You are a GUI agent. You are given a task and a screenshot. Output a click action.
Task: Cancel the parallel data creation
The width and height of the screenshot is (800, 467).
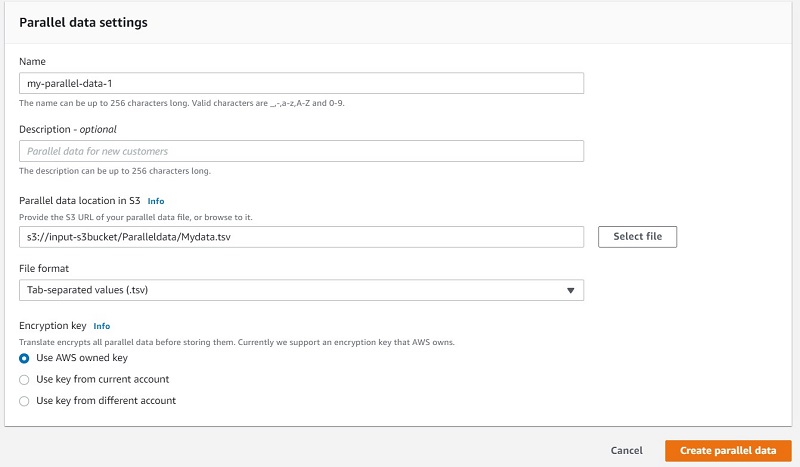[627, 451]
